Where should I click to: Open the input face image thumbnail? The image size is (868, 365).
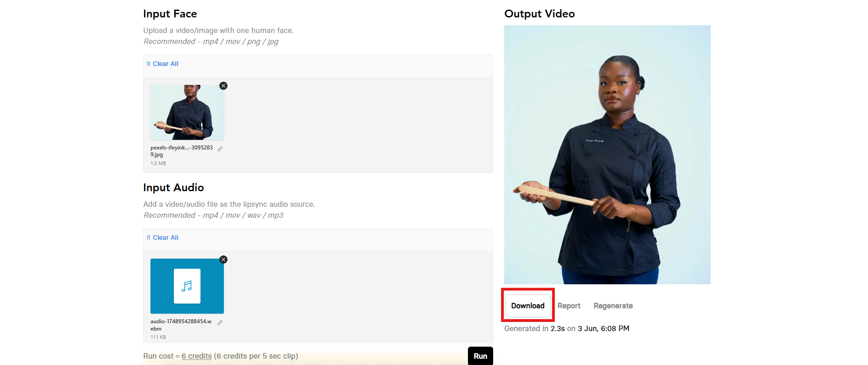point(187,112)
